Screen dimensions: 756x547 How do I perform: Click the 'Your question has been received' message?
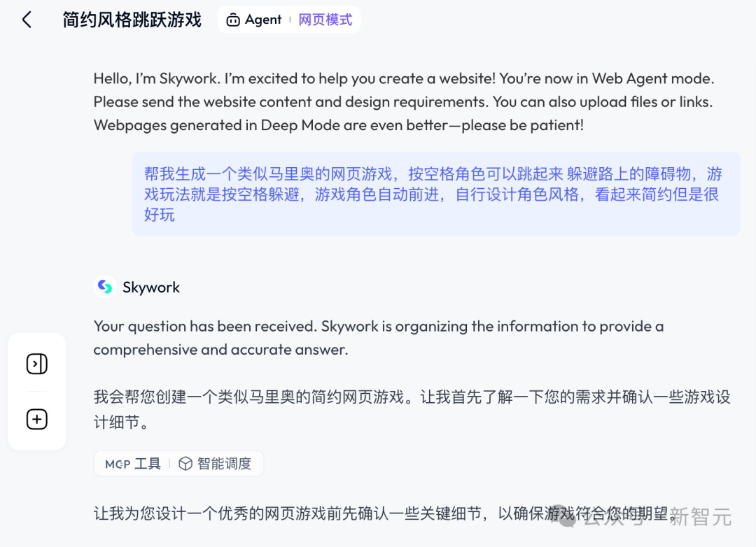[379, 338]
